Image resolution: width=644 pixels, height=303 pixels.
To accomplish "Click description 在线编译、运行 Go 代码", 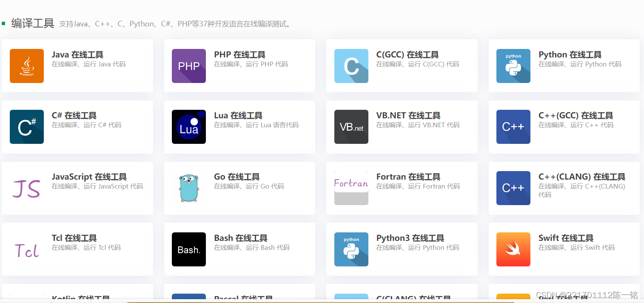I will click(x=249, y=186).
